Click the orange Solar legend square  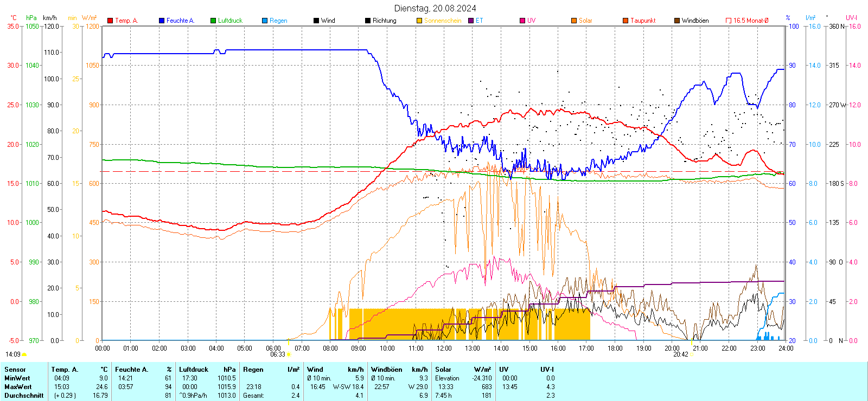tap(574, 21)
